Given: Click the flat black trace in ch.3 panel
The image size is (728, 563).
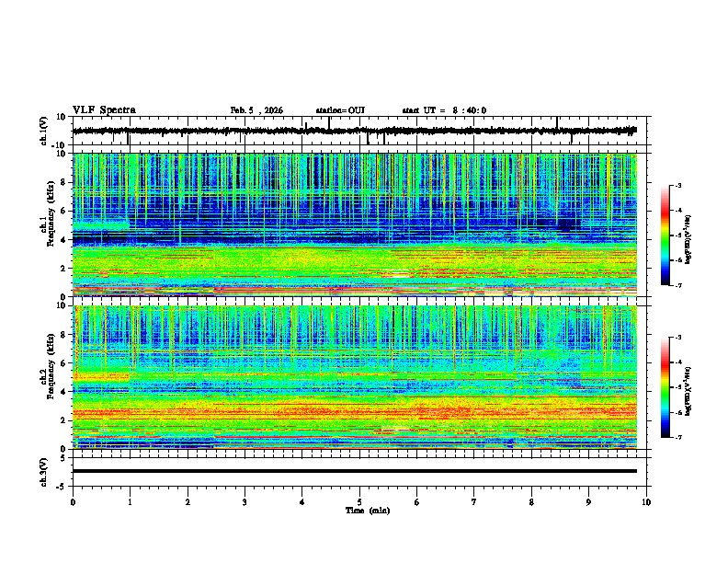Looking at the screenshot, I should 355,471.
